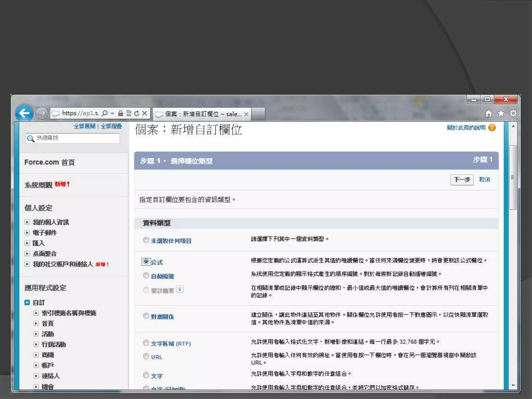Image resolution: width=532 pixels, height=399 pixels.
Task: Choose the URL data type radio button
Action: click(146, 356)
